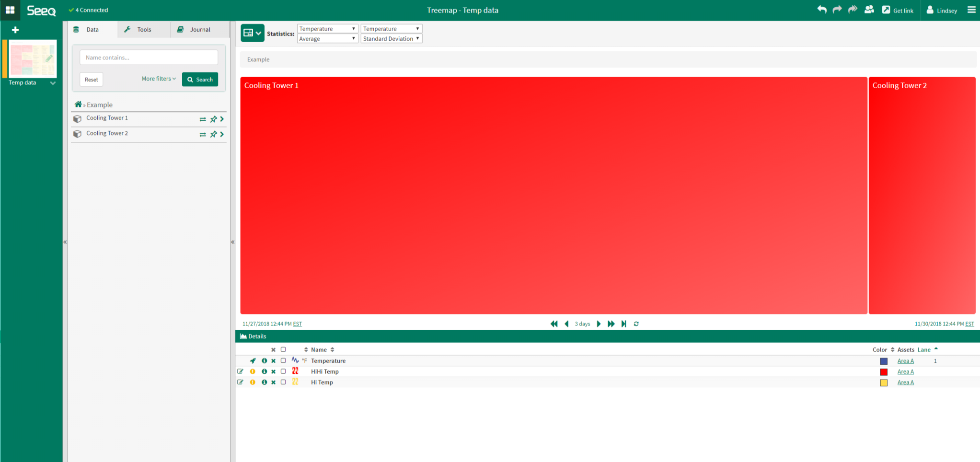This screenshot has height=462, width=980.
Task: Click the red HiHi Temp color swatch
Action: (884, 372)
